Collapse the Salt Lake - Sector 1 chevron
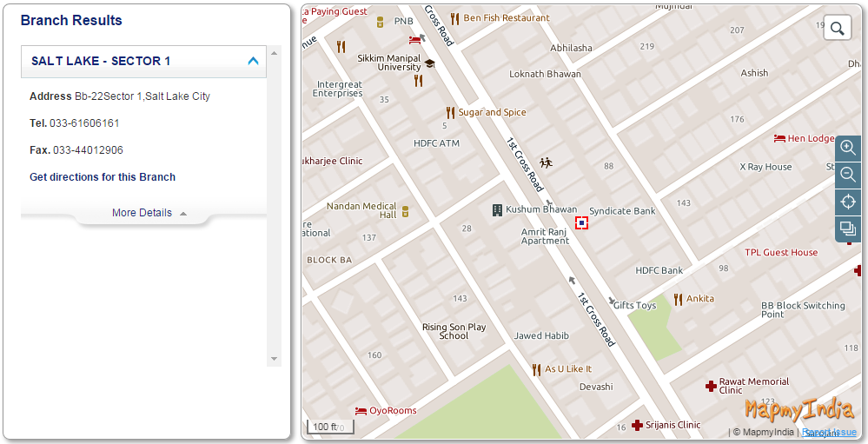Screen dimensions: 868x444 pyautogui.click(x=253, y=61)
